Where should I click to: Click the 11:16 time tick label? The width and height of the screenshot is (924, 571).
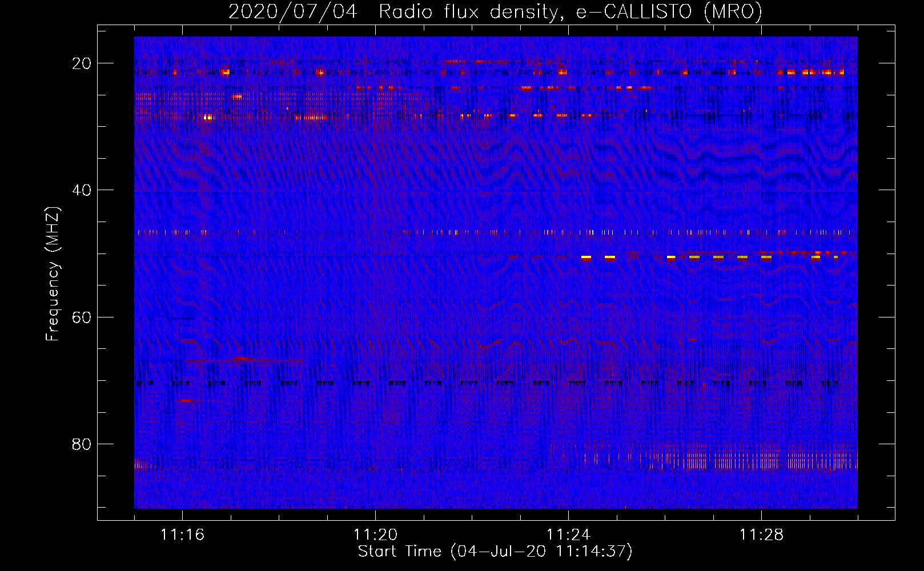[x=182, y=535]
